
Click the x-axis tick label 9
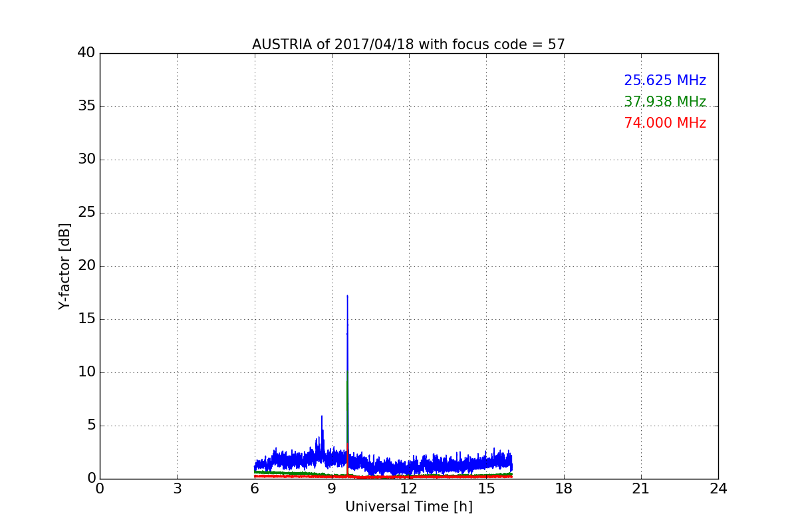click(x=332, y=489)
